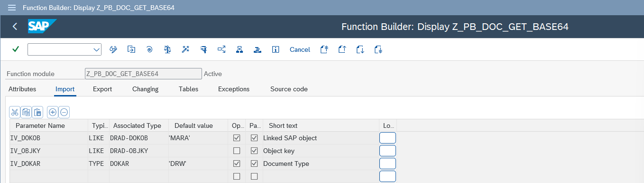644x183 pixels.
Task: Click the Associated Type column header
Action: click(139, 125)
